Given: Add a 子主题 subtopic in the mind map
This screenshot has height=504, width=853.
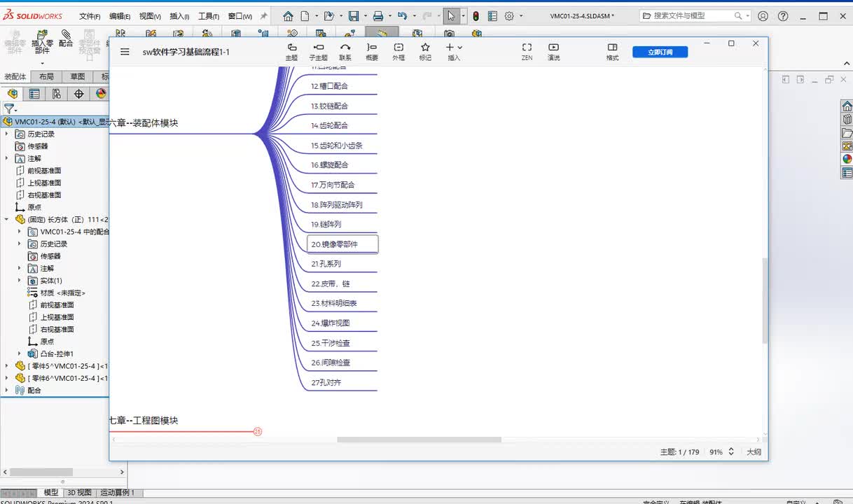Looking at the screenshot, I should [319, 52].
